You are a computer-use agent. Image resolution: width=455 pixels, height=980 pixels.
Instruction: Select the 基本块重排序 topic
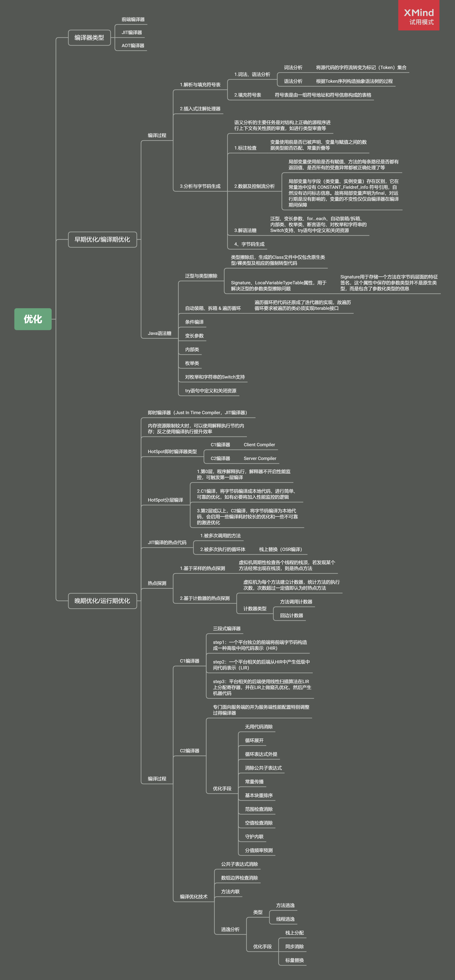(x=259, y=795)
